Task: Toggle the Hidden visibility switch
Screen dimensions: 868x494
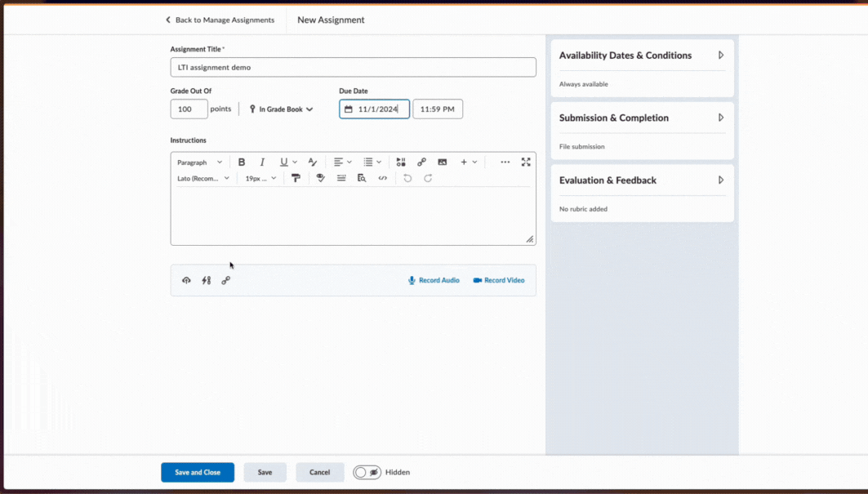Action: pos(368,472)
